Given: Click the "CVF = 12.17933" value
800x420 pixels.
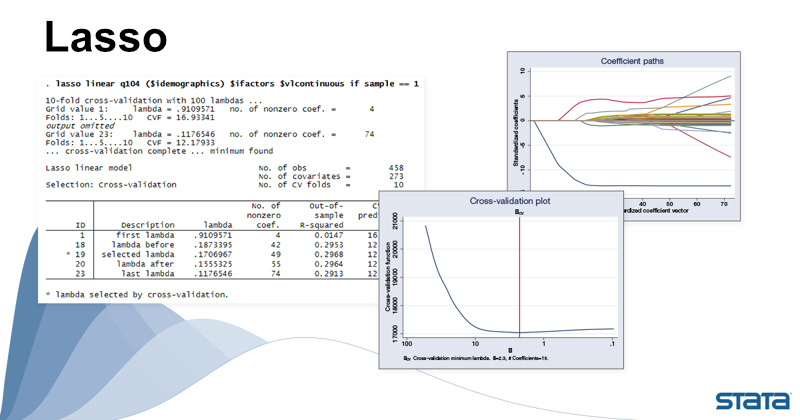Looking at the screenshot, I should 181,142.
